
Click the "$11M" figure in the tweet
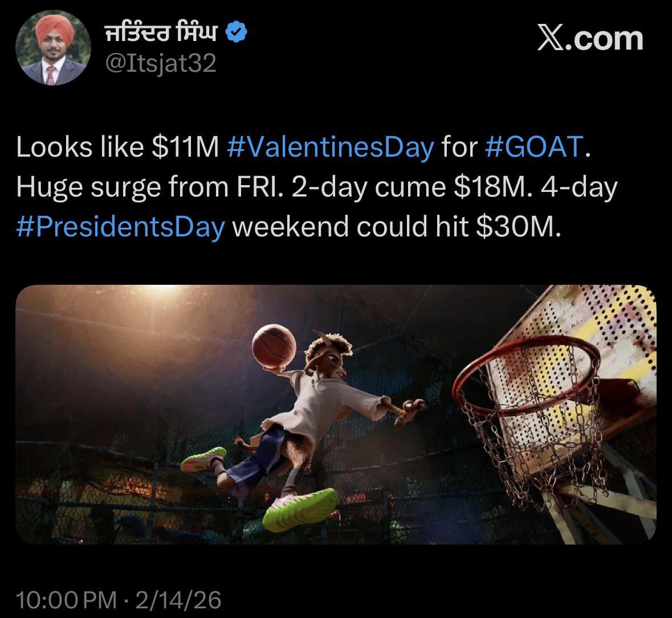pos(186,147)
